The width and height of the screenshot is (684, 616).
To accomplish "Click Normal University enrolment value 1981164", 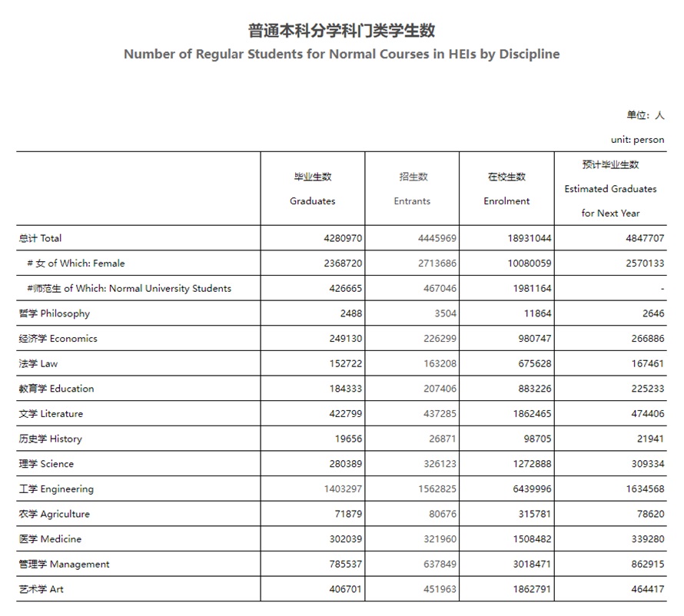I will click(x=532, y=289).
